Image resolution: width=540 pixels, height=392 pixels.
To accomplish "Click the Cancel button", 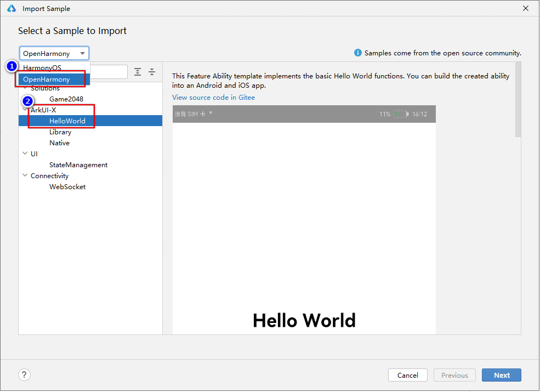I will pyautogui.click(x=408, y=375).
